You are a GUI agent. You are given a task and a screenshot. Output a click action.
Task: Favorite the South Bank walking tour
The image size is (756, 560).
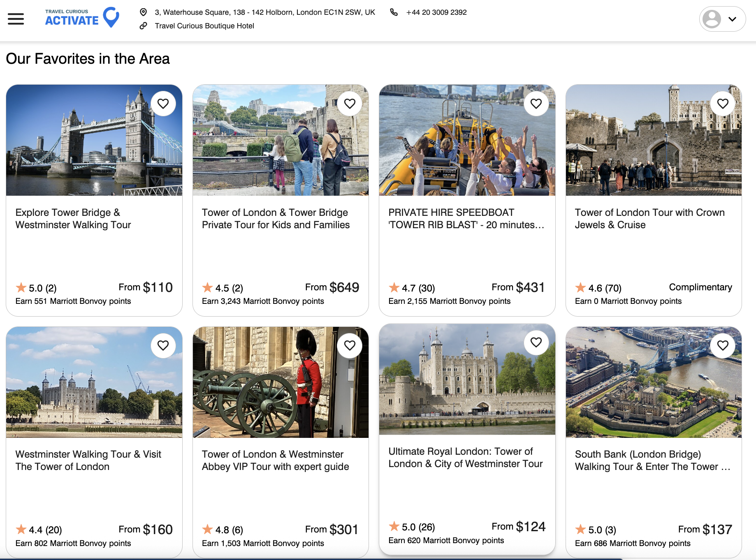[723, 345]
